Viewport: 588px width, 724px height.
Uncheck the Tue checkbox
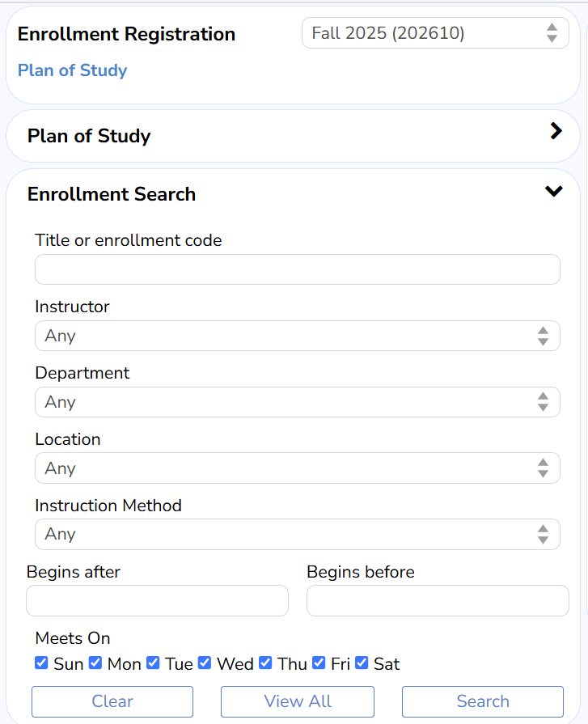[x=154, y=663]
